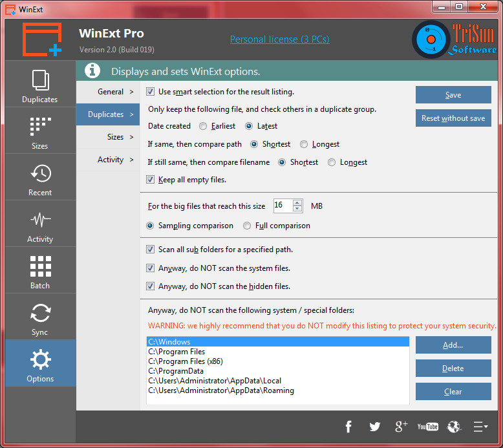Increase big file size with up arrow

tap(297, 203)
